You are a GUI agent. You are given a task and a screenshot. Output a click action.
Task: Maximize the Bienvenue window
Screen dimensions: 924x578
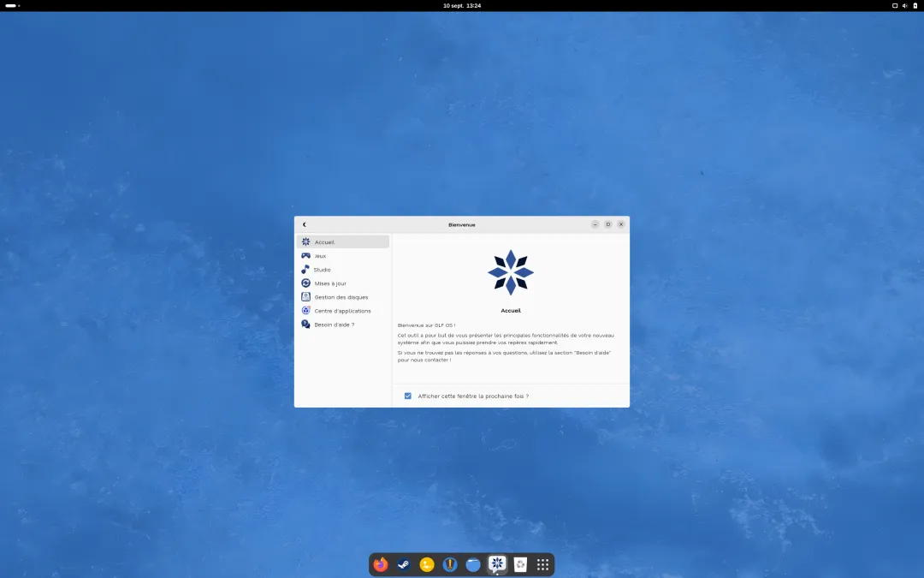pyautogui.click(x=608, y=224)
